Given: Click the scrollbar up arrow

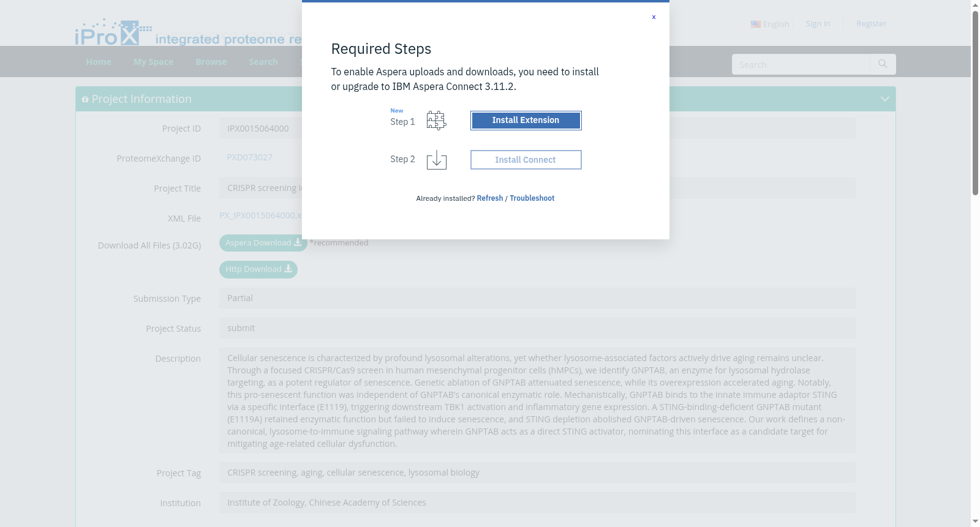Looking at the screenshot, I should pyautogui.click(x=975, y=5).
